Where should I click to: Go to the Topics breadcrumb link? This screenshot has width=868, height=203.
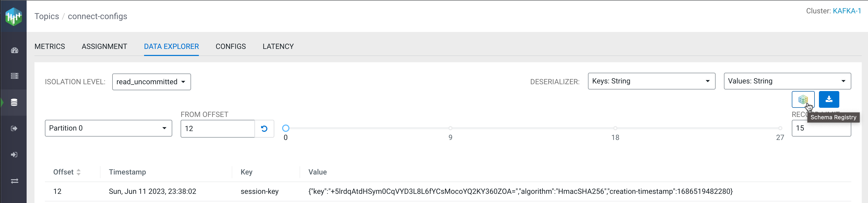(x=46, y=16)
